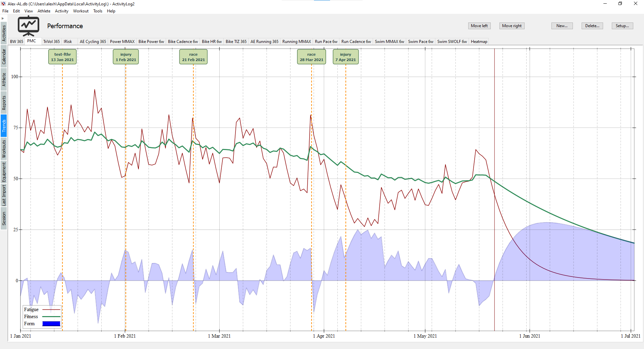This screenshot has height=349, width=644.
Task: Switch to the Run Cadence 6w tab
Action: pyautogui.click(x=356, y=42)
